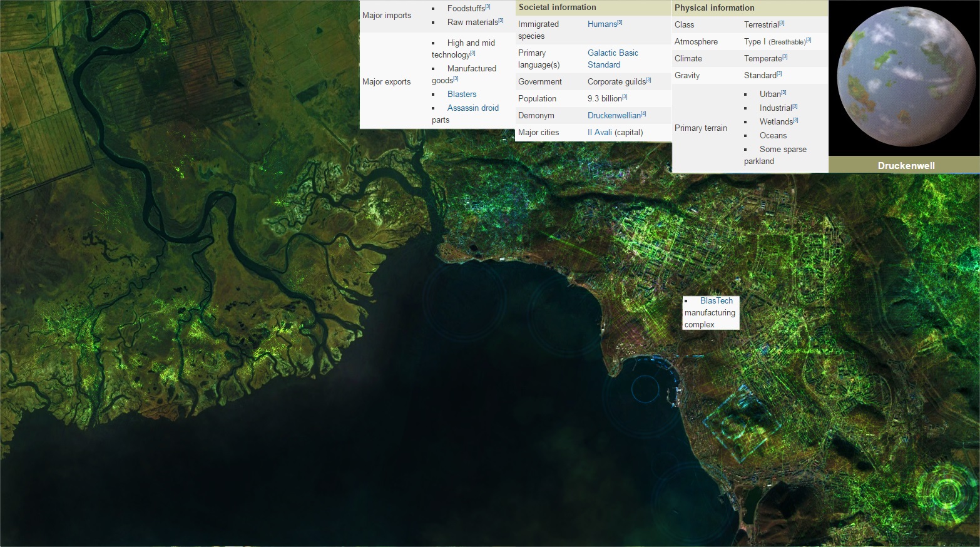The image size is (980, 547).
Task: Open the Humans species link
Action: (x=602, y=24)
